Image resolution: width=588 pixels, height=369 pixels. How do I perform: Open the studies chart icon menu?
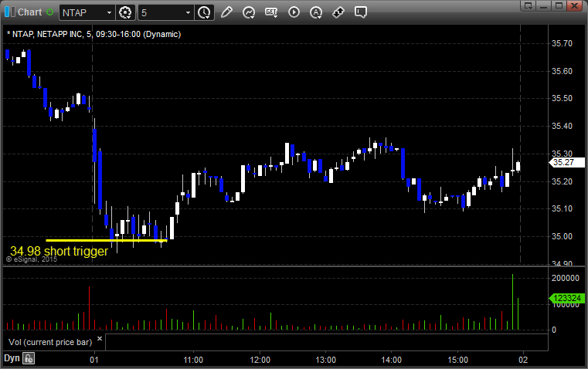pos(248,12)
